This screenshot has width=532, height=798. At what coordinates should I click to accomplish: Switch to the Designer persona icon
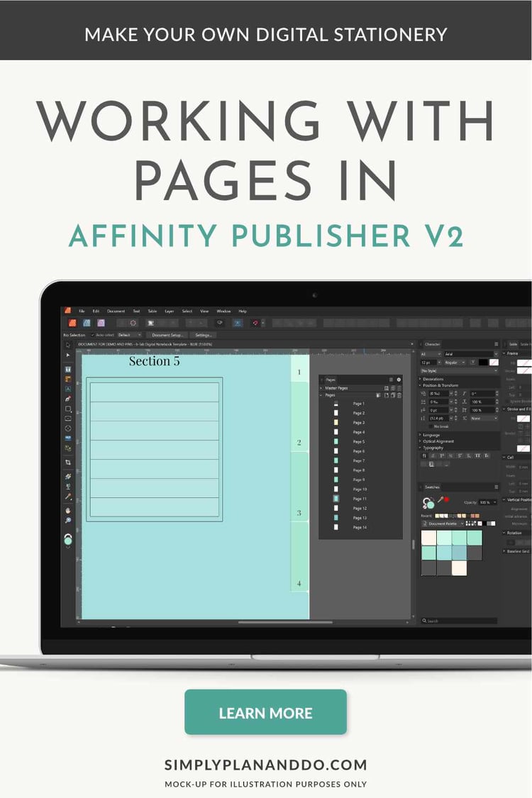pyautogui.click(x=87, y=323)
